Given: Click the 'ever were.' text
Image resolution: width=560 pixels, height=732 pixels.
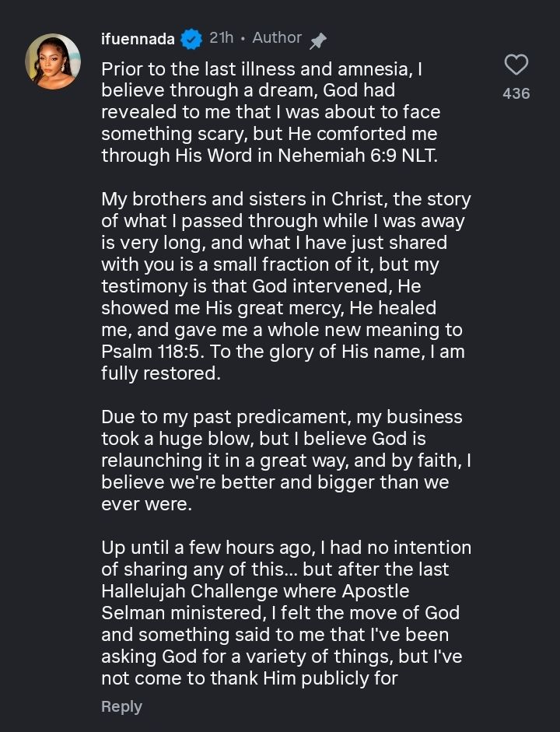Looking at the screenshot, I should coord(145,503).
